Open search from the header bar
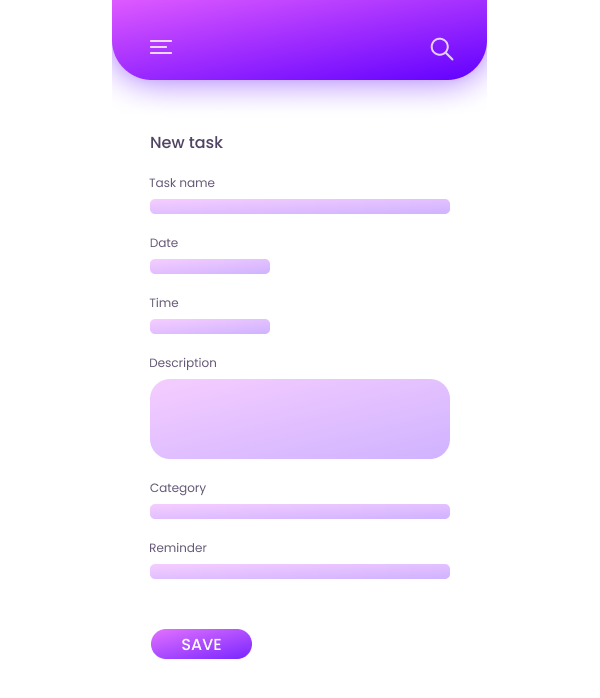This screenshot has height=698, width=600. [x=441, y=49]
